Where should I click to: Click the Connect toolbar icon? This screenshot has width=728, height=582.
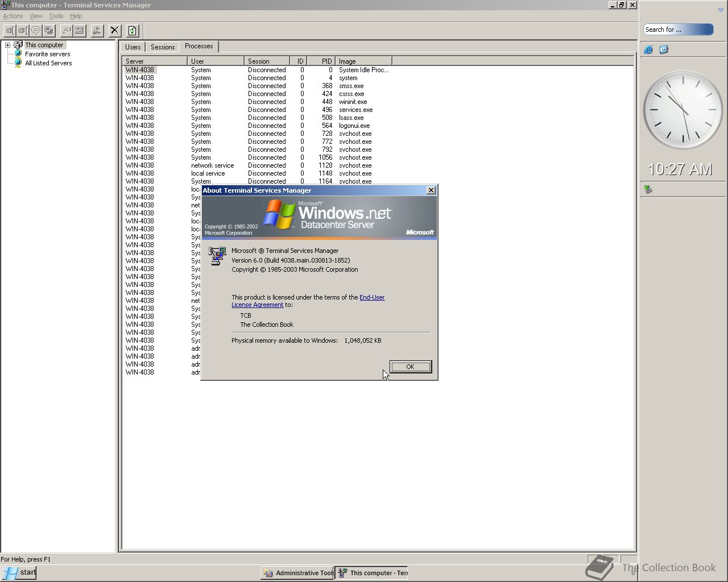pos(9,31)
